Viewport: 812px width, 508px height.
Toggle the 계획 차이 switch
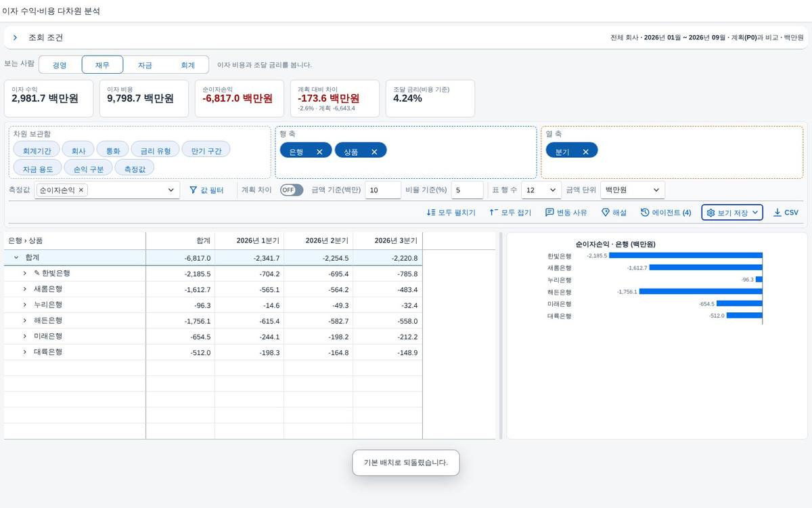292,190
